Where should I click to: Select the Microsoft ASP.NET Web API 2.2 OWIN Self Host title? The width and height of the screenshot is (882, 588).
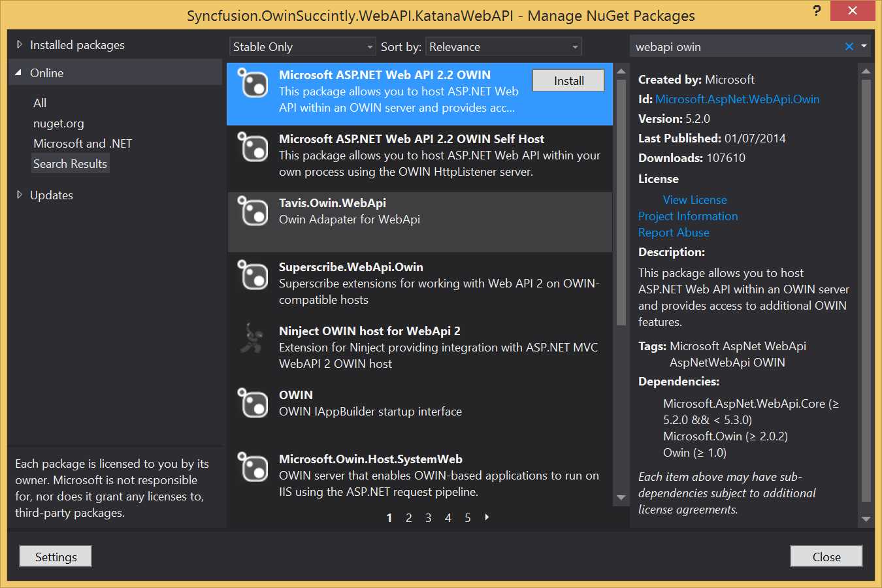click(x=412, y=139)
